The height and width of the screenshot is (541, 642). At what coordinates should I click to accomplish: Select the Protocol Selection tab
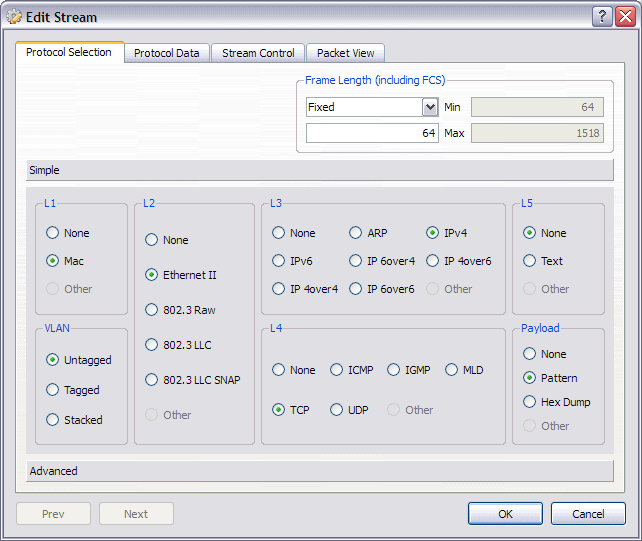point(69,52)
